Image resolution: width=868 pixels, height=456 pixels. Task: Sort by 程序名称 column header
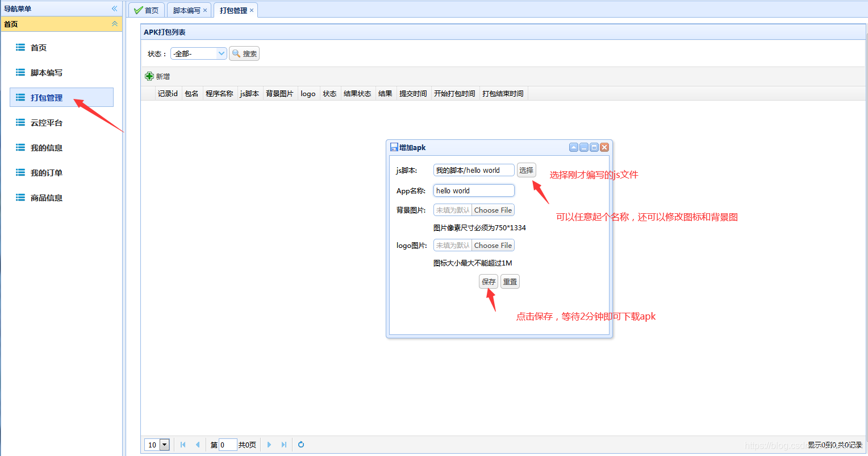pyautogui.click(x=219, y=93)
